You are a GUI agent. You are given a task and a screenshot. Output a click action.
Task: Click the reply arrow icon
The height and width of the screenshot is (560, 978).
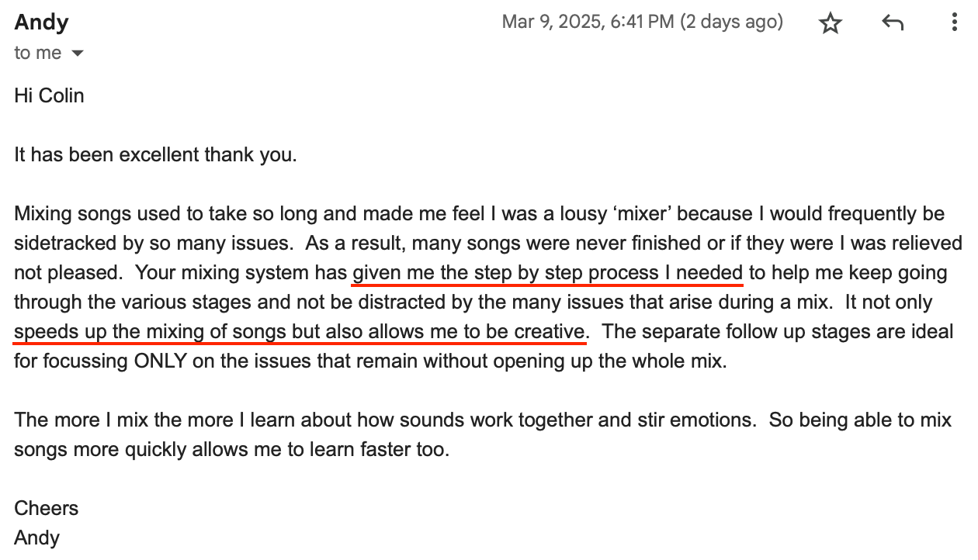pos(893,23)
